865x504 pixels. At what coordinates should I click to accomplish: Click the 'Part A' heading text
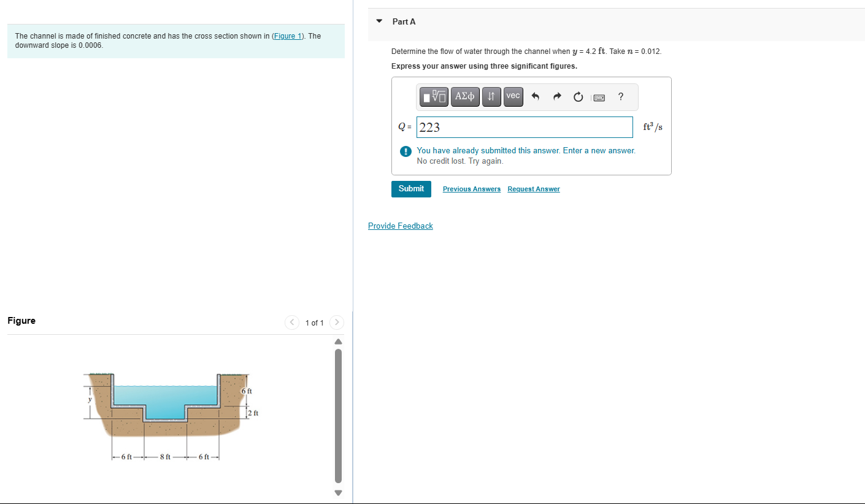404,21
